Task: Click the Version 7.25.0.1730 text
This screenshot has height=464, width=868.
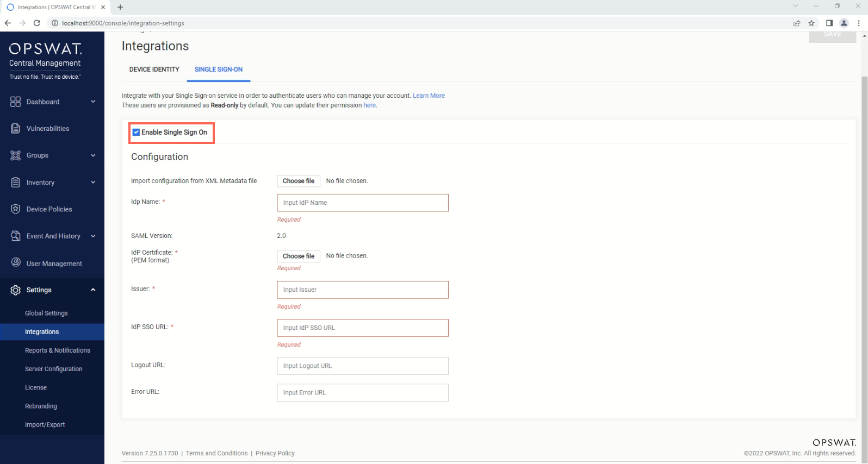Action: pyautogui.click(x=150, y=453)
